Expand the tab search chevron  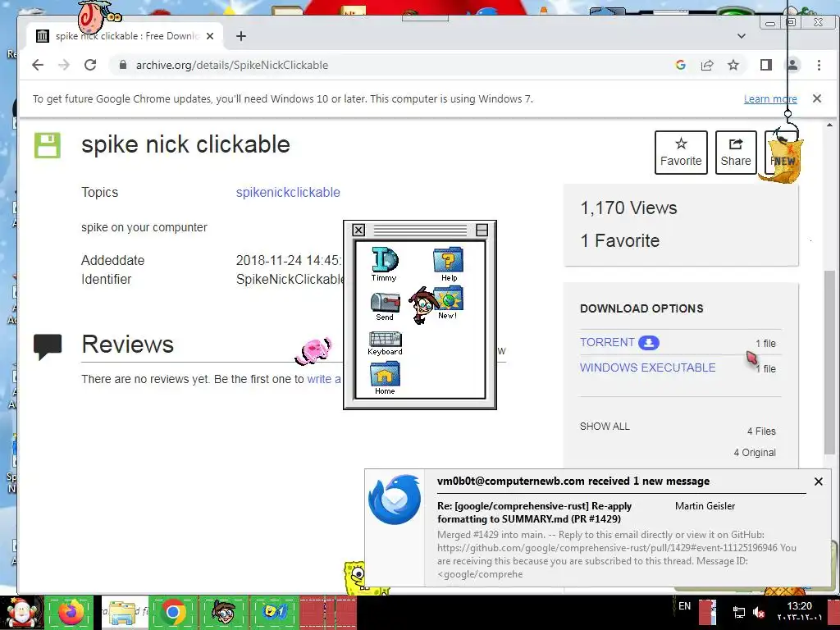(x=742, y=36)
